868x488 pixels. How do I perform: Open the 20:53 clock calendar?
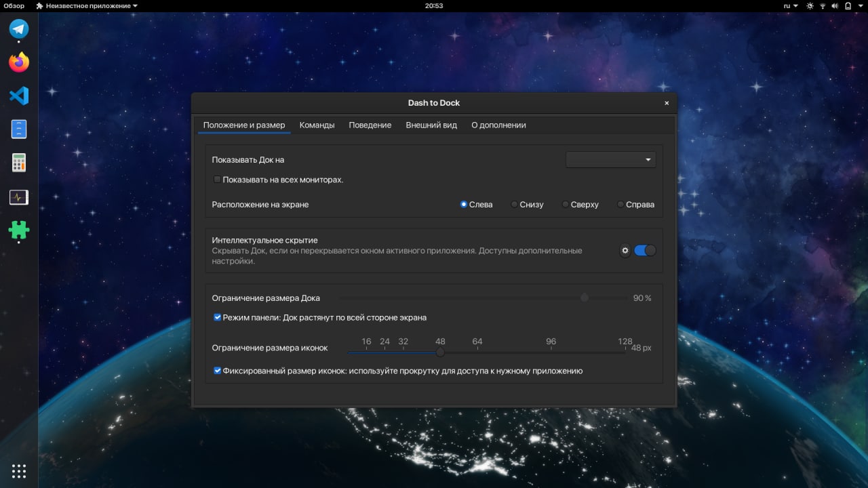pyautogui.click(x=434, y=5)
